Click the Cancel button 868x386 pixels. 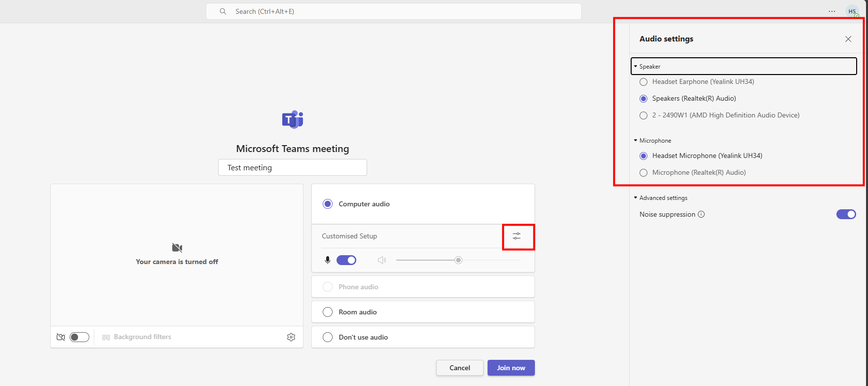(x=460, y=368)
